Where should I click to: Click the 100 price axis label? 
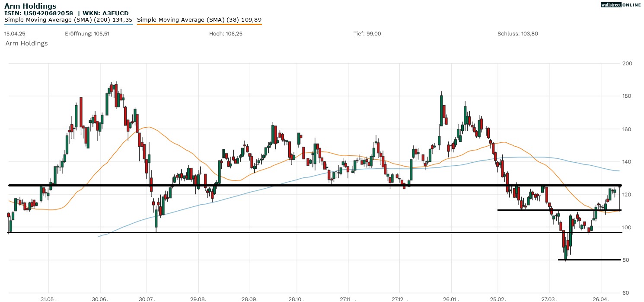627,227
